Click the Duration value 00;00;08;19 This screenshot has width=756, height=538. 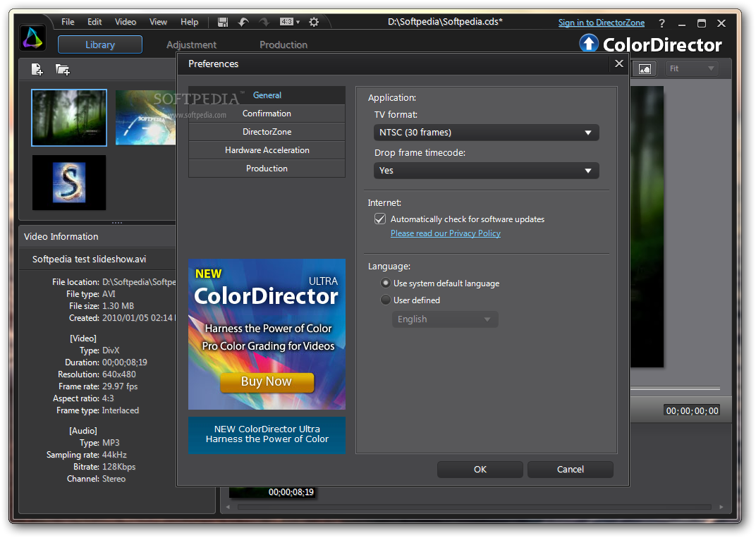click(125, 362)
